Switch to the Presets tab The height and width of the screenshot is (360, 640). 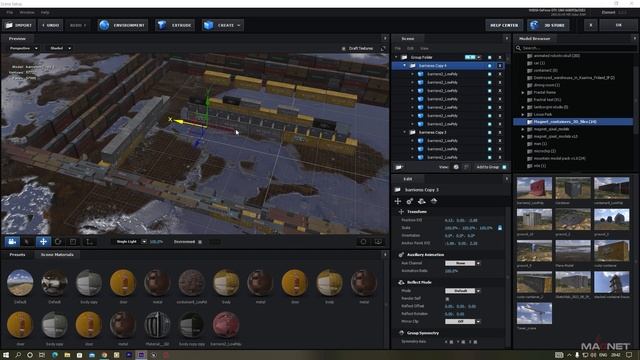[x=17, y=254]
